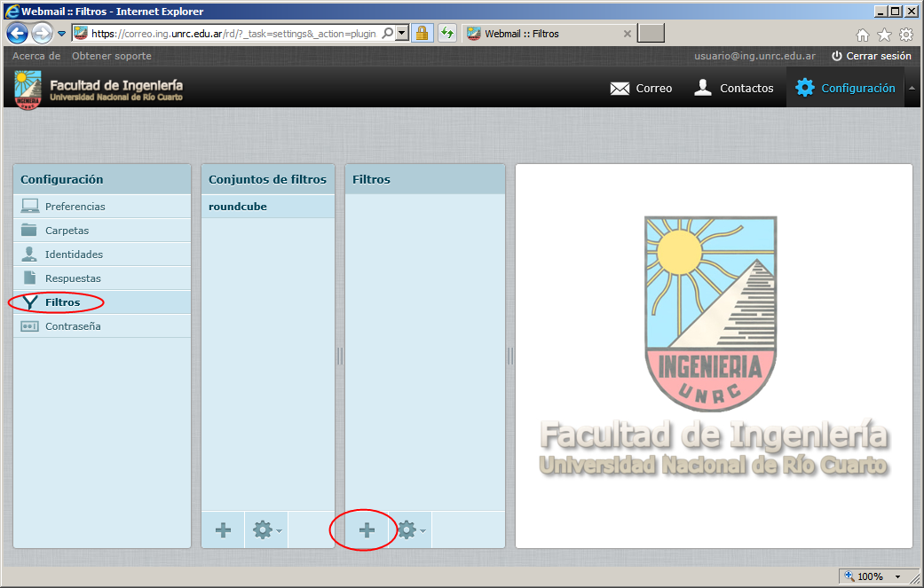Image resolution: width=924 pixels, height=588 pixels.
Task: Add a new filter set with plus
Action: tap(224, 530)
